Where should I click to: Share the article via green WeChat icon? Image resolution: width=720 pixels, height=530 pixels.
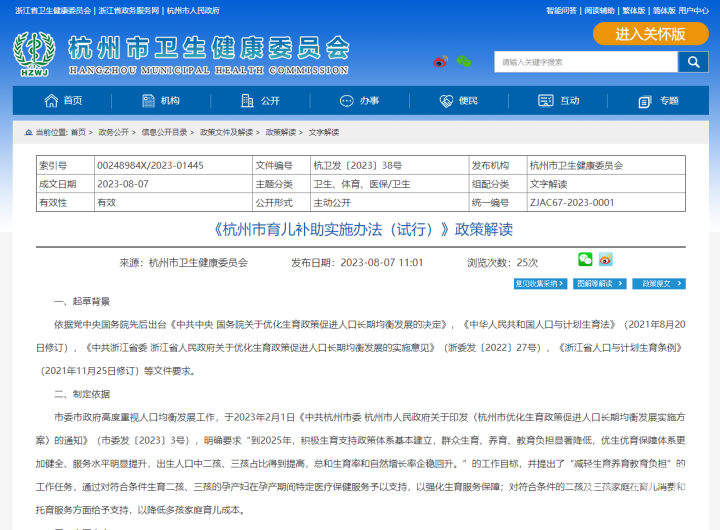pos(585,260)
